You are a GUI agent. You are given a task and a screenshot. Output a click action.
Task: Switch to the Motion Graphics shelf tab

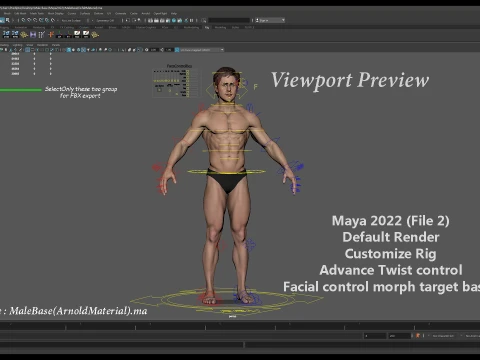146,27
